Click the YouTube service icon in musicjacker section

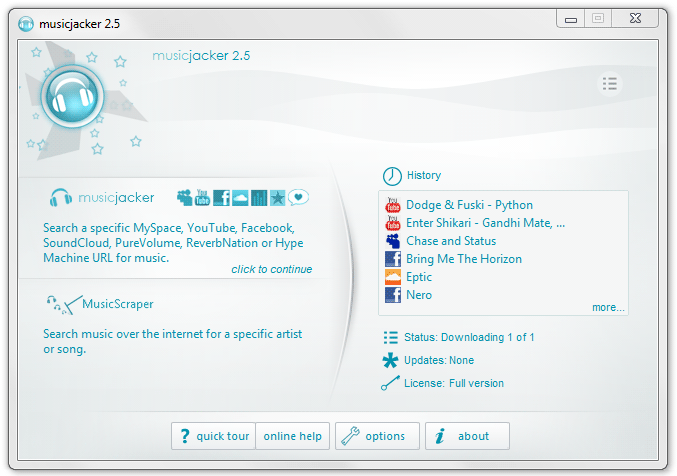[202, 197]
